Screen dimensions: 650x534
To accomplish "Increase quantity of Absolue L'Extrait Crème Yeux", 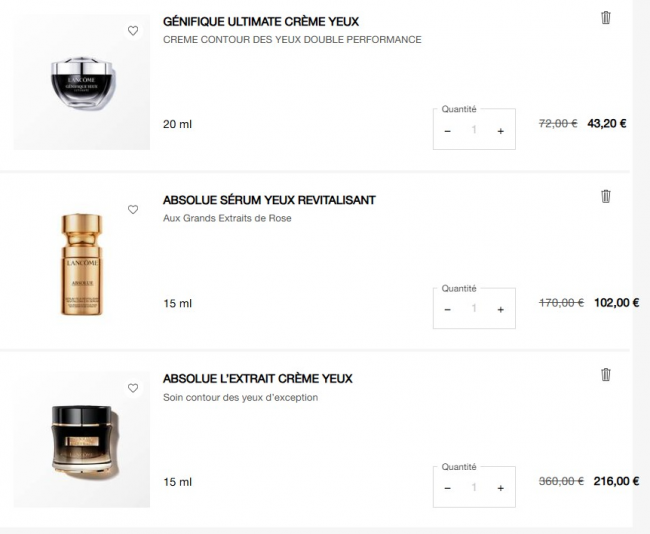I will tap(500, 488).
